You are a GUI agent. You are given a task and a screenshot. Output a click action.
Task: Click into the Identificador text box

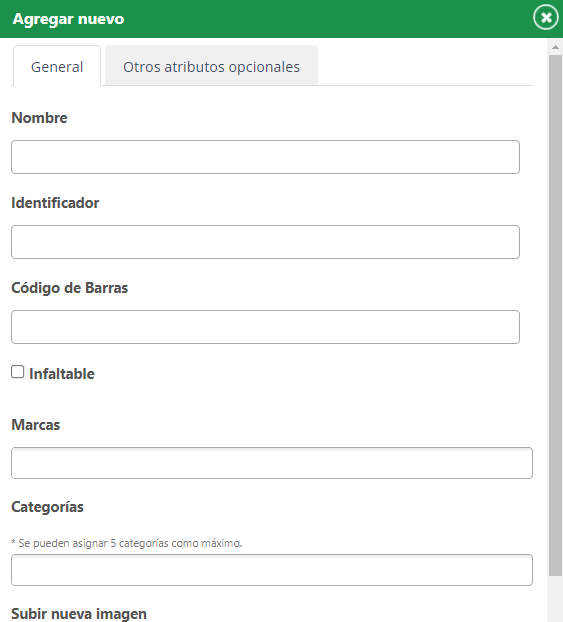point(265,242)
